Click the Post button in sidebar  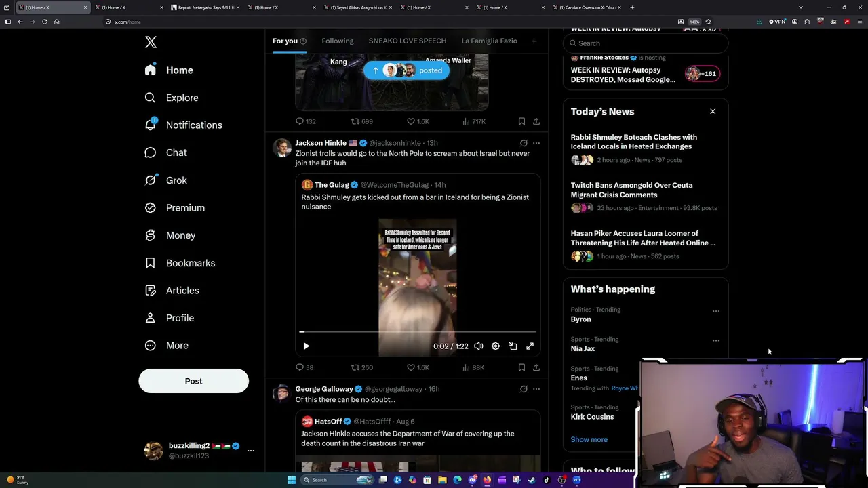[194, 381]
